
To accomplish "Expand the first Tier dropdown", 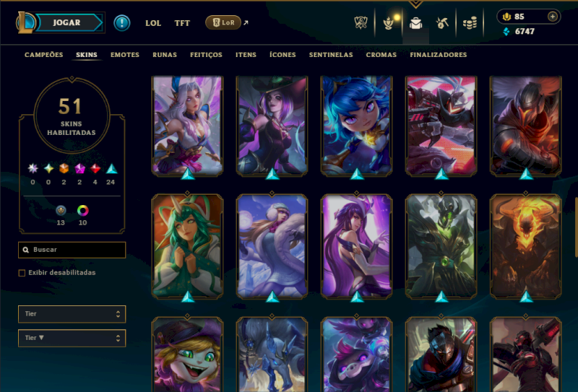I will coord(72,314).
